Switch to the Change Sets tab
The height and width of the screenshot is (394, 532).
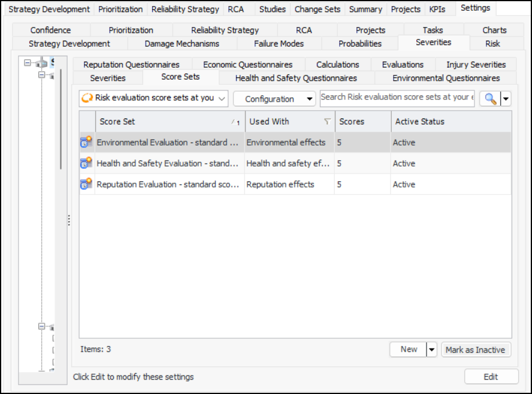pyautogui.click(x=318, y=9)
